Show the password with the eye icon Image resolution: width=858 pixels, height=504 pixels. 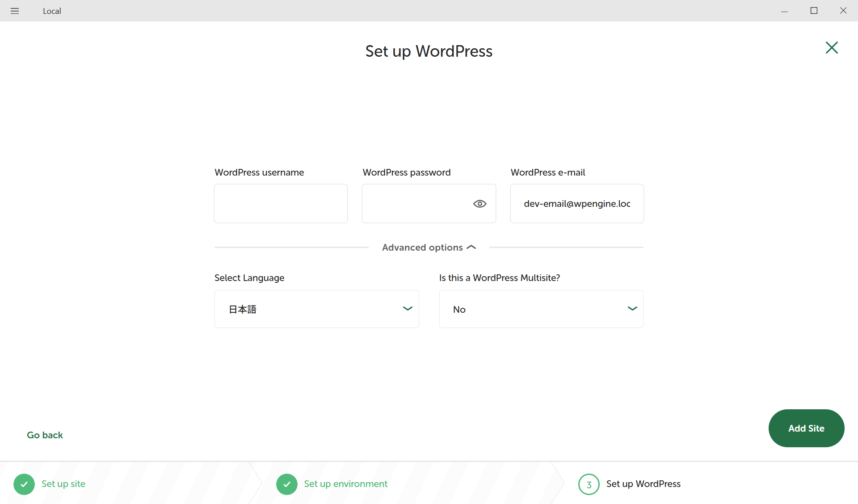479,203
